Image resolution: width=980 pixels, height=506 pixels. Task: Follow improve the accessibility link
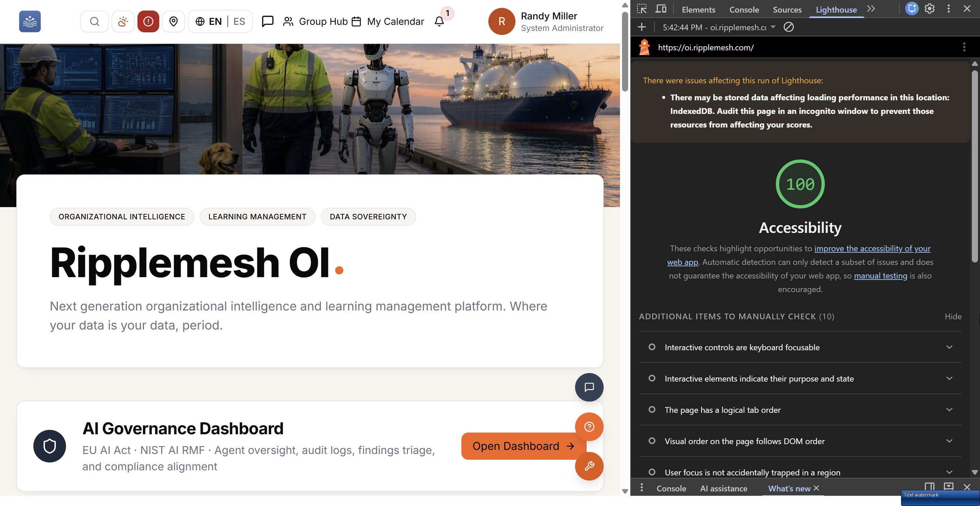pyautogui.click(x=872, y=248)
